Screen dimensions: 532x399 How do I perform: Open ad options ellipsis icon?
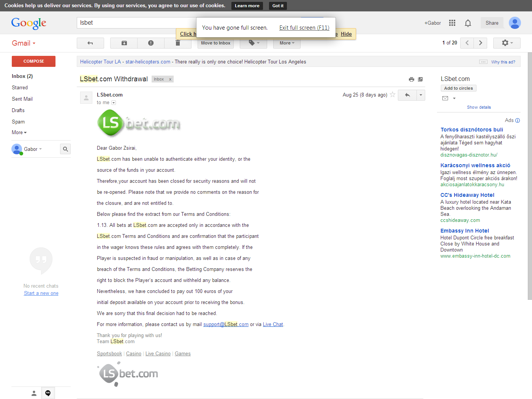click(483, 62)
